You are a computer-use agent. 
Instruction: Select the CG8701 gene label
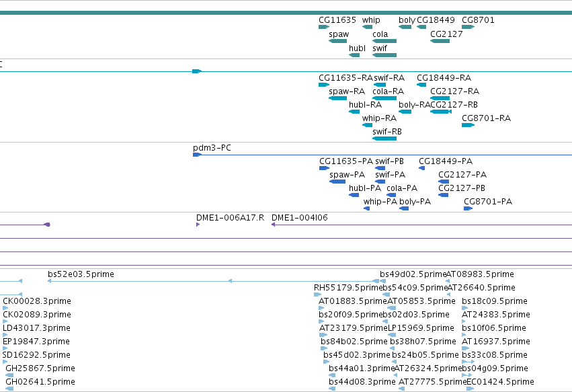point(478,20)
